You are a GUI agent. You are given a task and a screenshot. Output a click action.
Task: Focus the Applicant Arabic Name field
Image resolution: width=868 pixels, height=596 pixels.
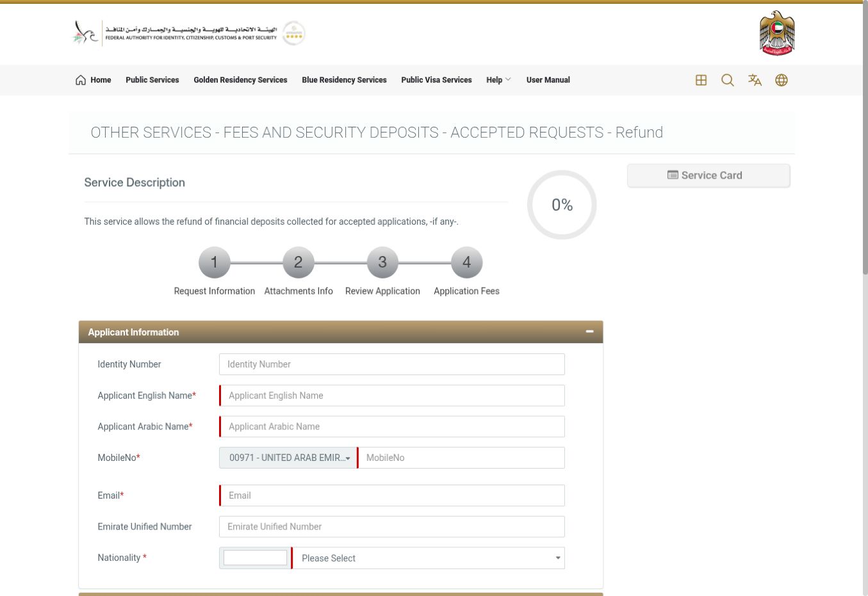pyautogui.click(x=392, y=426)
